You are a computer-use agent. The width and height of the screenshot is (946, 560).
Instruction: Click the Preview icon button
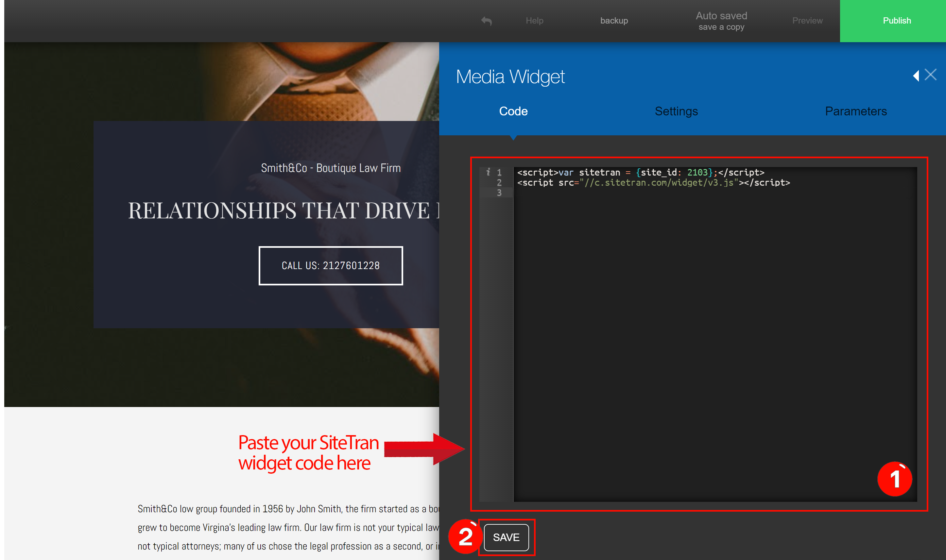(x=806, y=20)
